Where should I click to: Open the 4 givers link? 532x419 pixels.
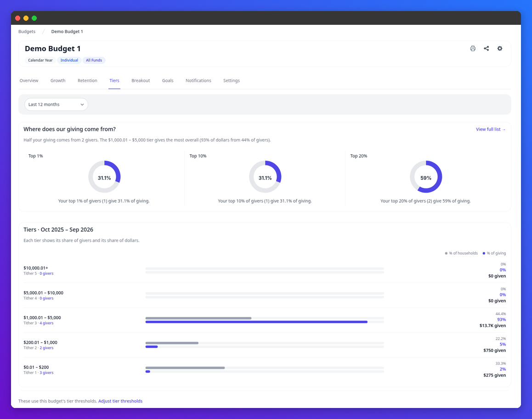tap(46, 323)
